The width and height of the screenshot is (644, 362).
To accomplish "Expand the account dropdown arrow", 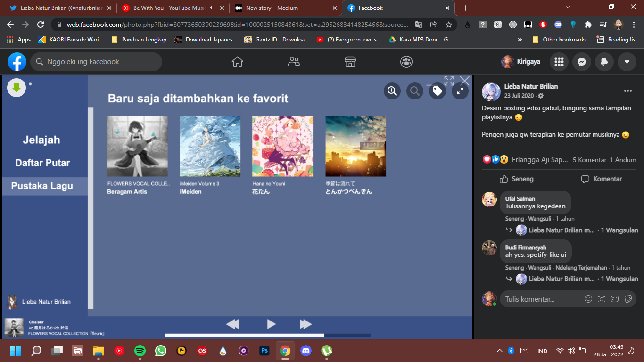I will click(x=627, y=62).
